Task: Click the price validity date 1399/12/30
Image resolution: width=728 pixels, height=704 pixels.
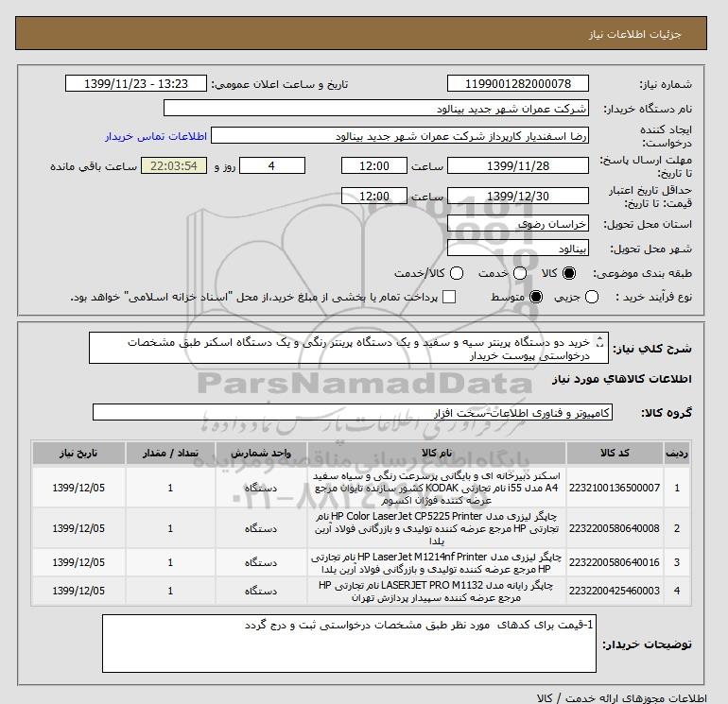Action: pyautogui.click(x=518, y=196)
